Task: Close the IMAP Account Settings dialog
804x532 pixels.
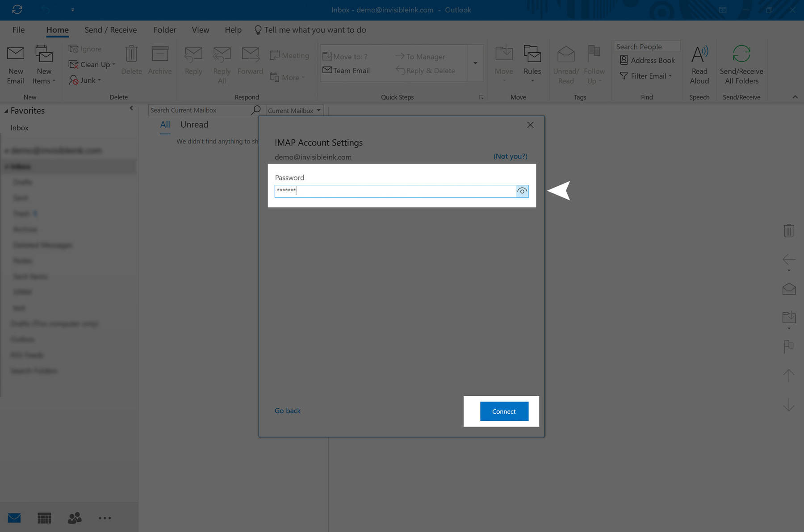Action: pyautogui.click(x=530, y=125)
